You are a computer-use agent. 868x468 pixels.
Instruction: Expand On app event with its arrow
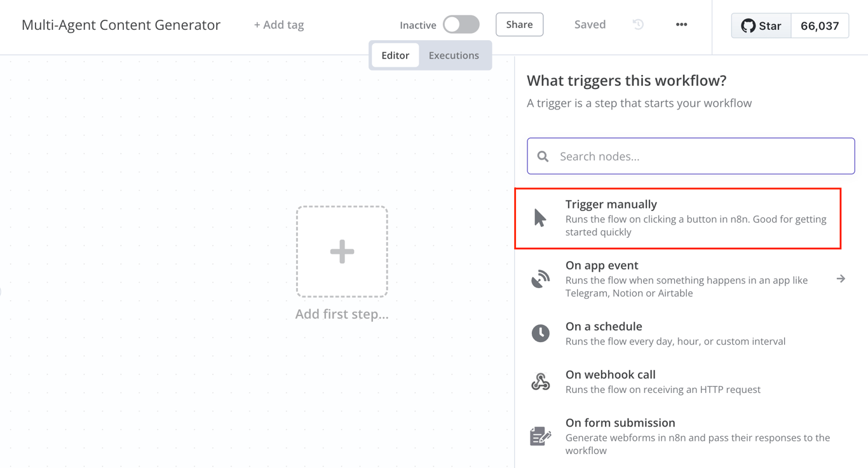coord(841,278)
